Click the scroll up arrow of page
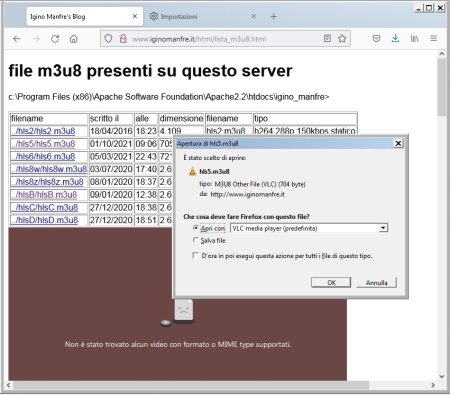The image size is (450, 395). click(x=442, y=54)
